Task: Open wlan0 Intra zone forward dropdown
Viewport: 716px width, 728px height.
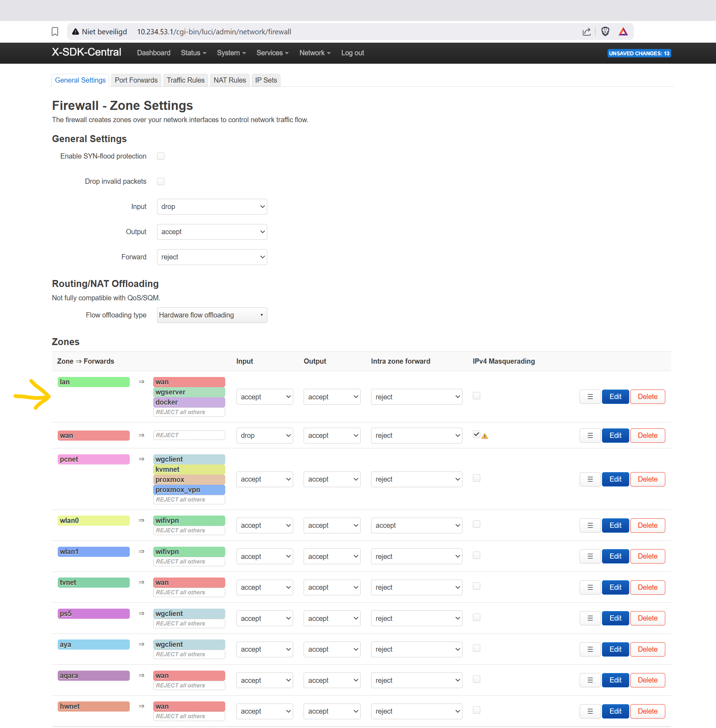Action: coord(416,525)
